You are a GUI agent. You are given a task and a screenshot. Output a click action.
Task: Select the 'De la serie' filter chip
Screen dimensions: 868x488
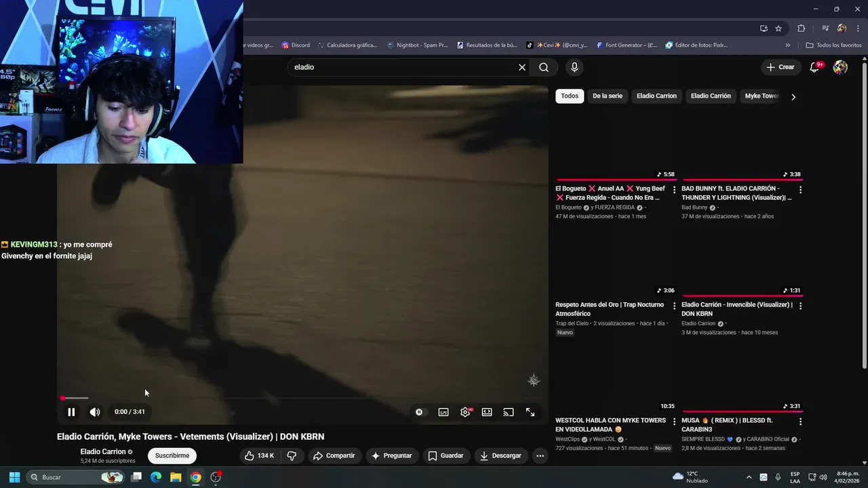[x=608, y=96]
